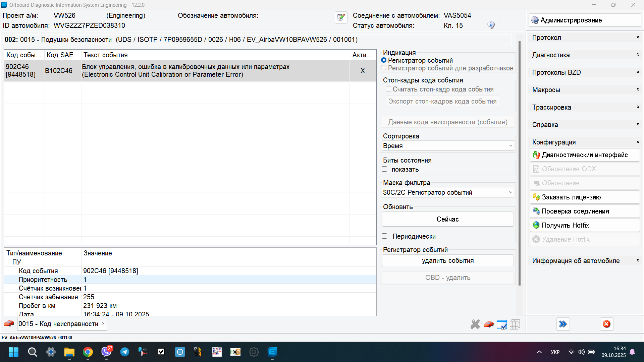
Task: Click the red X stop icon
Action: coord(606,324)
